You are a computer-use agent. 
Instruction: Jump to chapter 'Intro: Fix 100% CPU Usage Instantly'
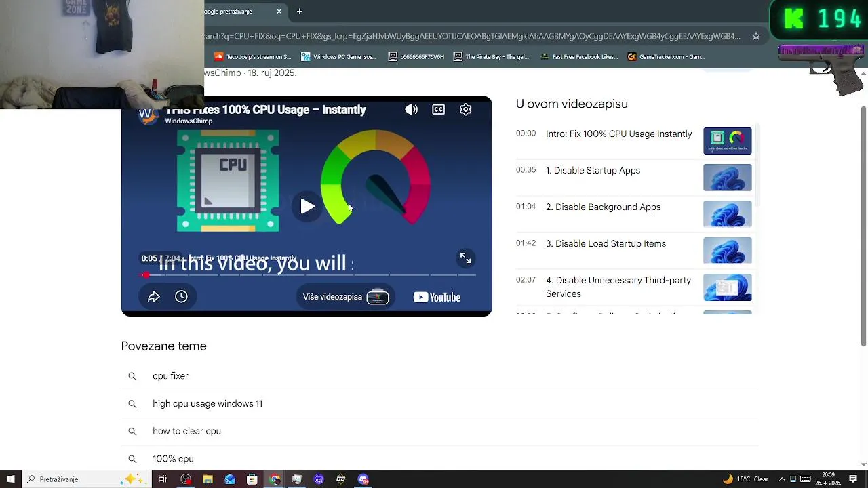coord(619,134)
